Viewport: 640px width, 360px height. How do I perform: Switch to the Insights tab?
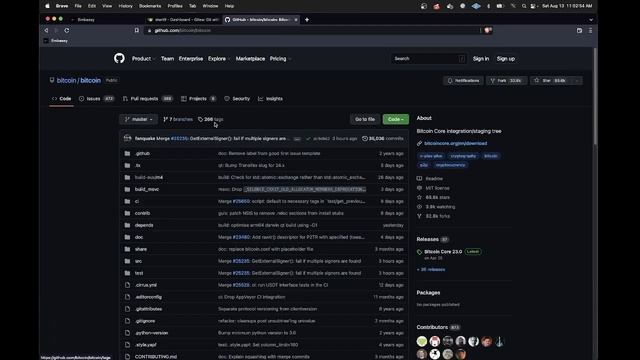point(271,99)
